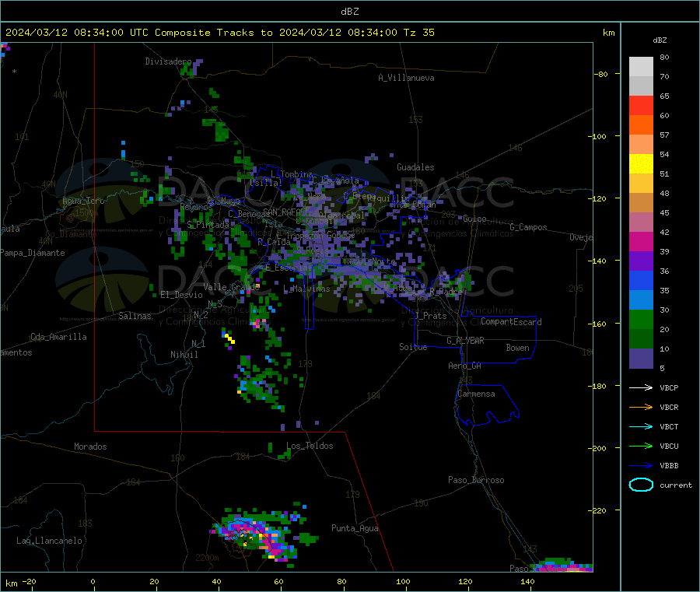Pick the lightest gray top legend swatch
700x592 pixels.
click(x=641, y=67)
